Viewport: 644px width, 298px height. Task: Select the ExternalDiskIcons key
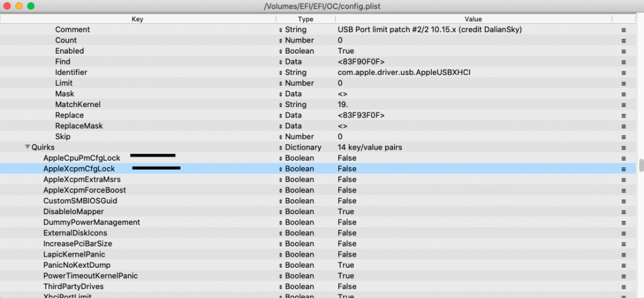pyautogui.click(x=75, y=233)
